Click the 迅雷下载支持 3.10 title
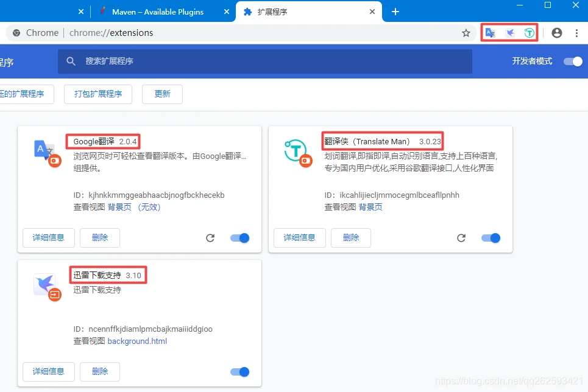The width and height of the screenshot is (588, 392). coord(107,276)
